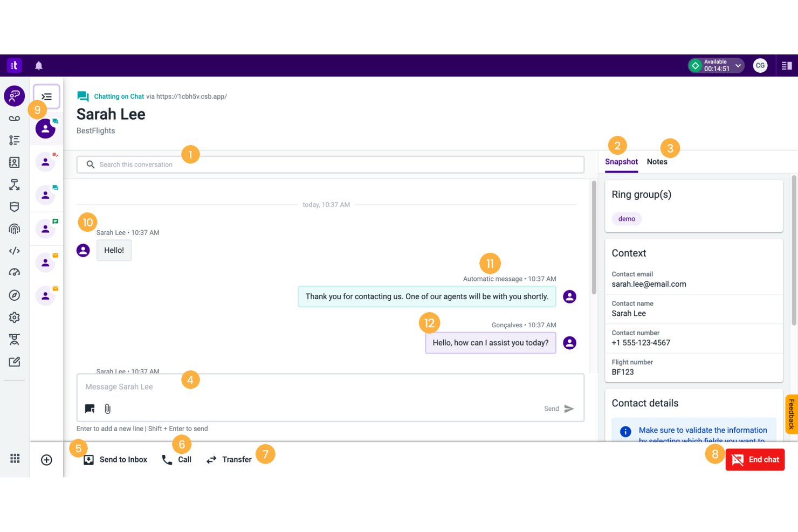
Task: Click the Talkdesk logo icon
Action: point(14,65)
